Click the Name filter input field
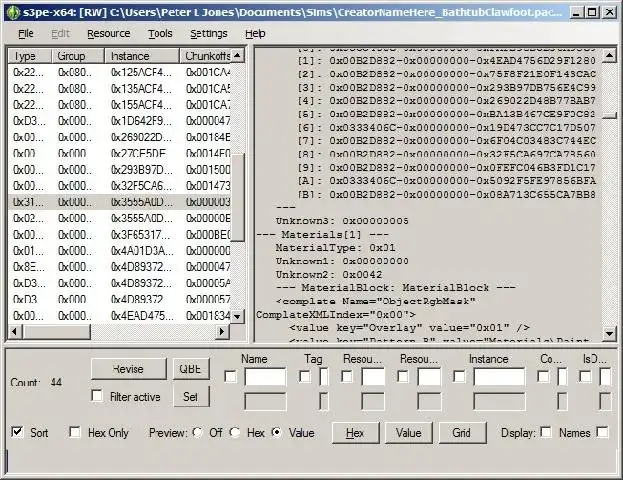The height and width of the screenshot is (480, 623). pyautogui.click(x=265, y=376)
